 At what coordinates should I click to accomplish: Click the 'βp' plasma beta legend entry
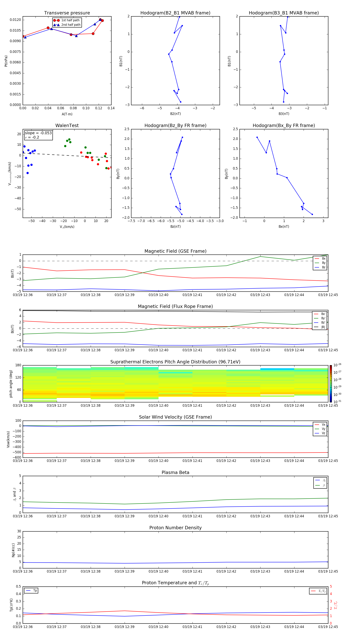click(320, 480)
